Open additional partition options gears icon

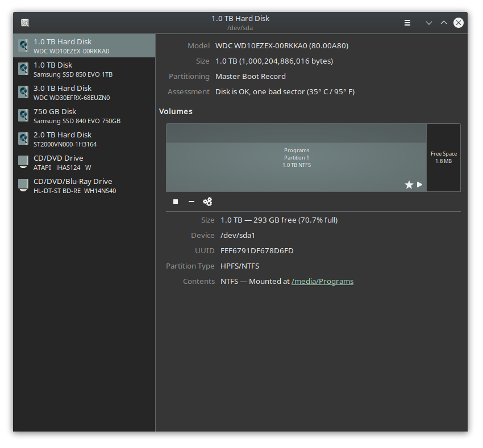coord(207,202)
